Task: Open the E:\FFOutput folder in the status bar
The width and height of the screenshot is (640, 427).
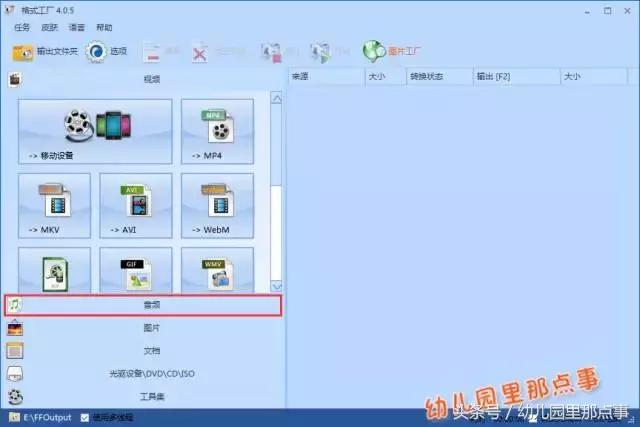Action: click(40, 418)
